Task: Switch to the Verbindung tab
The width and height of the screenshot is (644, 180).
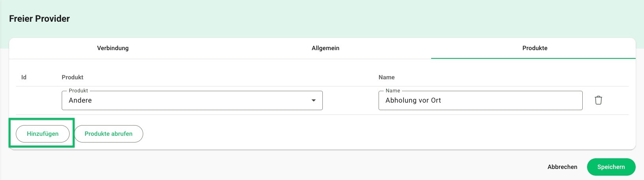Action: click(x=113, y=48)
